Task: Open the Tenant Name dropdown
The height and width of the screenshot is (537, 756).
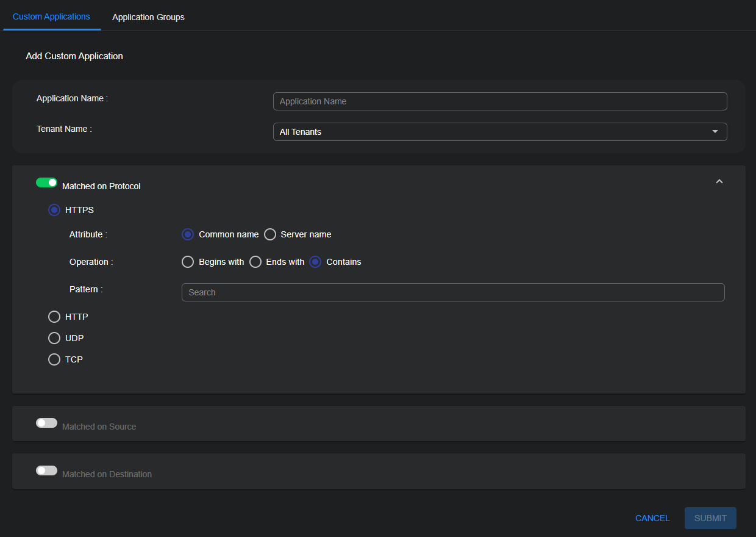Action: click(499, 132)
